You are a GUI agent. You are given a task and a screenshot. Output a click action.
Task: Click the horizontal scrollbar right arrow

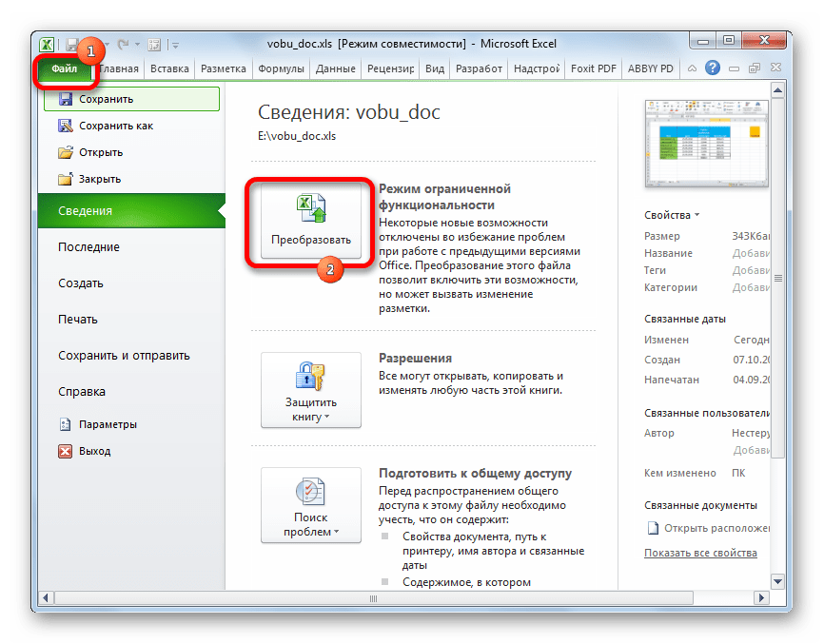pos(761,597)
